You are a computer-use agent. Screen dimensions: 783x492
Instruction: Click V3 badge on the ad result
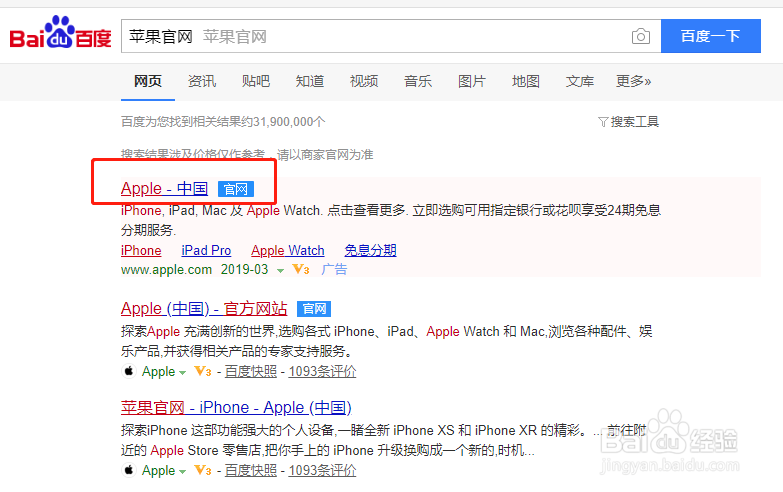click(301, 270)
